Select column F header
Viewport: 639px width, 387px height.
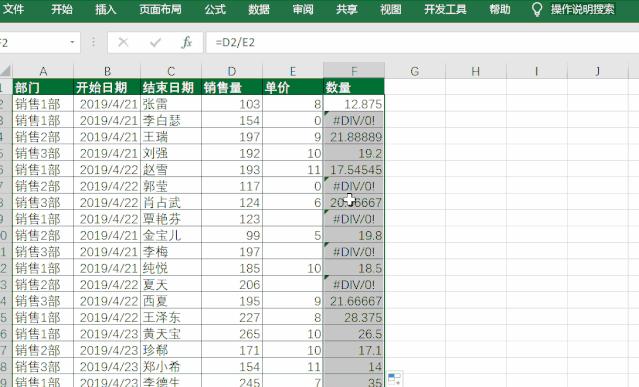(x=354, y=71)
